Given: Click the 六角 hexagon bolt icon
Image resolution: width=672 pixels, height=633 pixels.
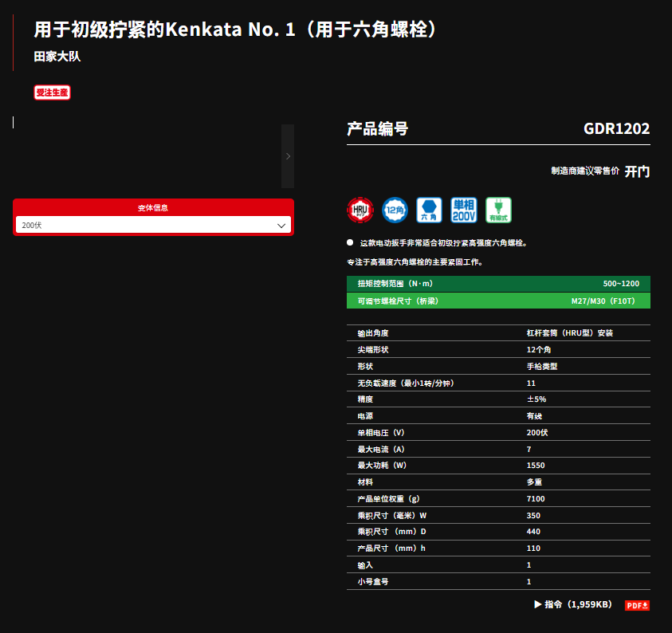Looking at the screenshot, I should point(430,210).
